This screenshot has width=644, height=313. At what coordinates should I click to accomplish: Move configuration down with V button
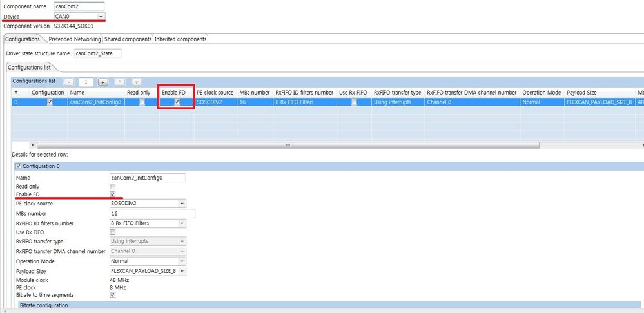(x=137, y=82)
